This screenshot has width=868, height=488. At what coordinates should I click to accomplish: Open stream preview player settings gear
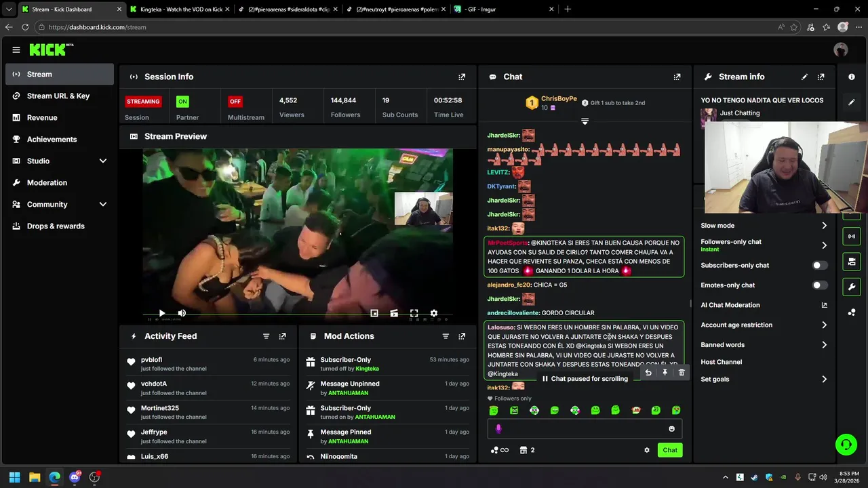434,313
